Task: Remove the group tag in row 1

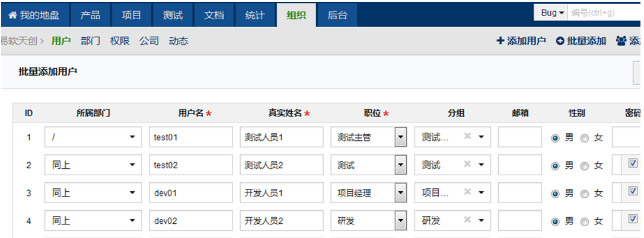Action: [467, 136]
